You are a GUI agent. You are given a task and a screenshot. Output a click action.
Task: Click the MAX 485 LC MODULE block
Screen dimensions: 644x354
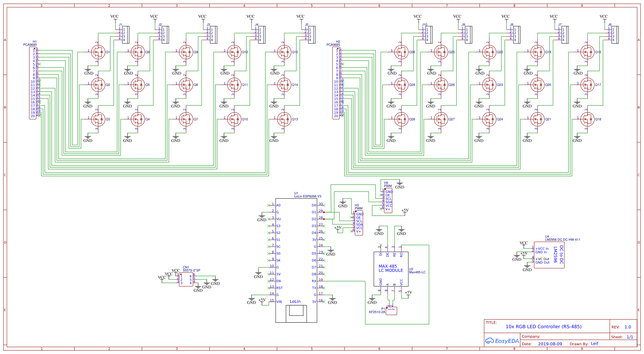coord(390,269)
